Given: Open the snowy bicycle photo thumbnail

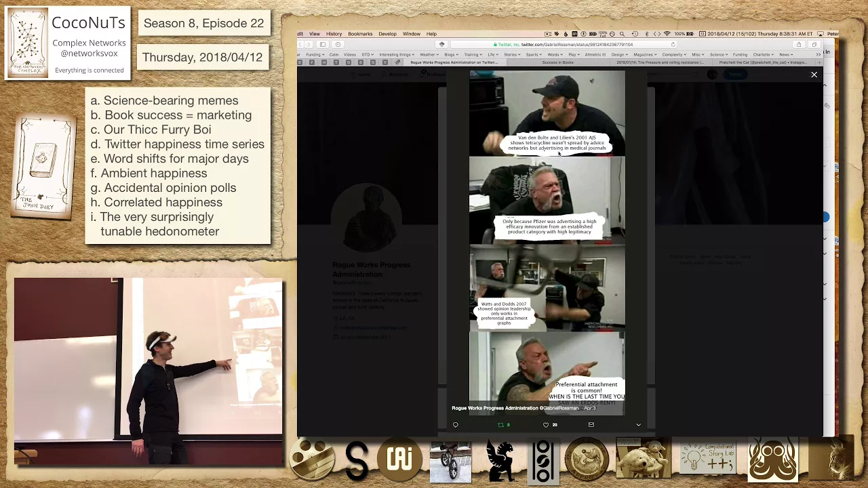Looking at the screenshot, I should [450, 462].
